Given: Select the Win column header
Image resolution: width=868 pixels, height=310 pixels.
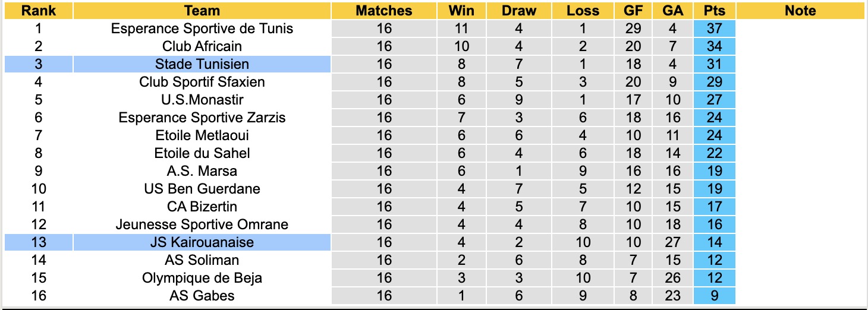Looking at the screenshot, I should [x=461, y=11].
